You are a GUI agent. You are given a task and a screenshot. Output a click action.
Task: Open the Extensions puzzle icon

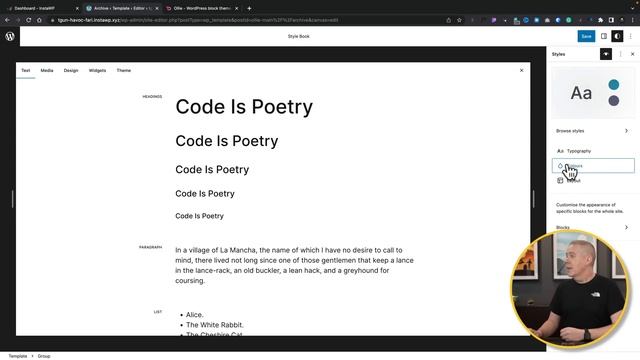click(x=600, y=20)
